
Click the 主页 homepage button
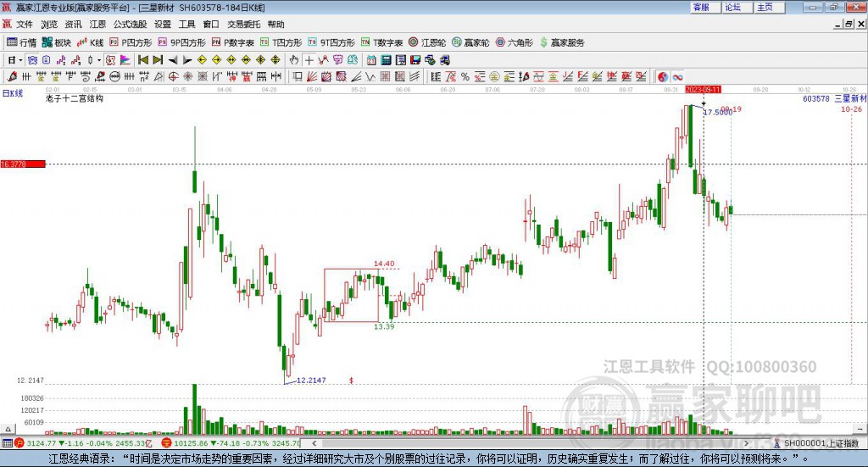770,7
